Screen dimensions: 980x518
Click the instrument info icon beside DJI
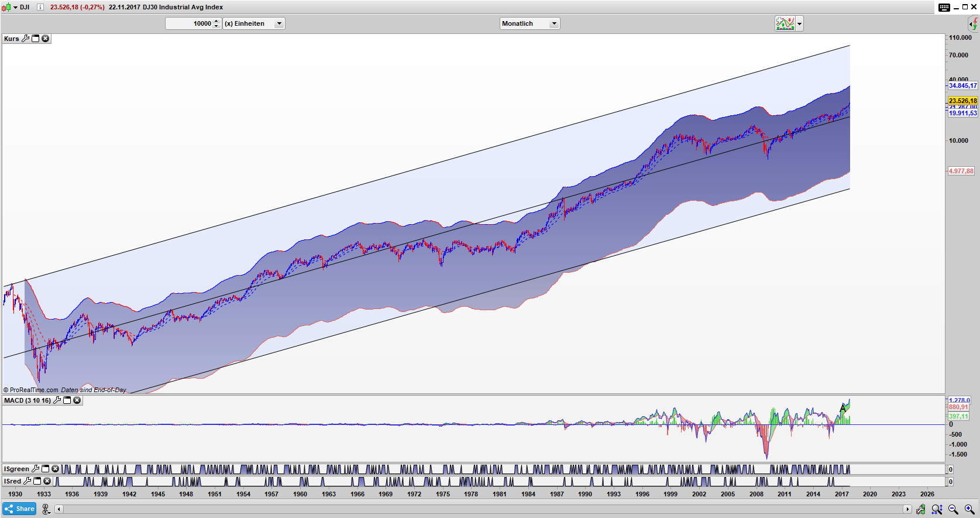click(40, 7)
